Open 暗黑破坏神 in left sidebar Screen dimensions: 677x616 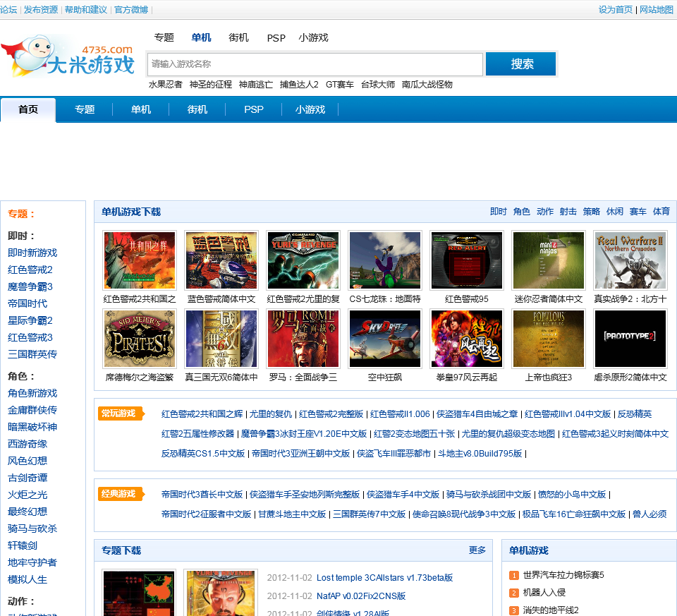click(x=32, y=427)
